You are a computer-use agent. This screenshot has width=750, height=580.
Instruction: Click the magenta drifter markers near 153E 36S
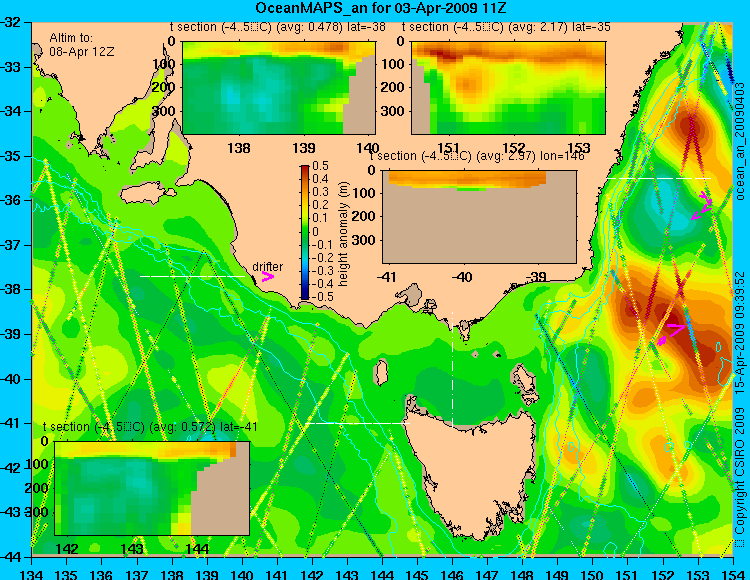[x=702, y=206]
